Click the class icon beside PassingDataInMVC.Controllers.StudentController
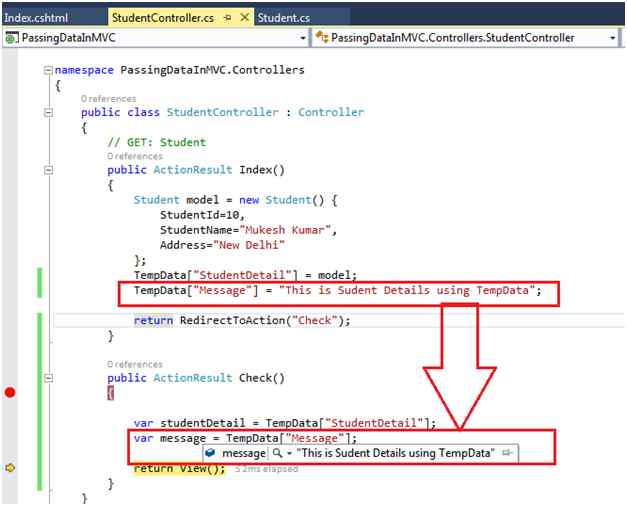This screenshot has height=506, width=627. coord(321,38)
